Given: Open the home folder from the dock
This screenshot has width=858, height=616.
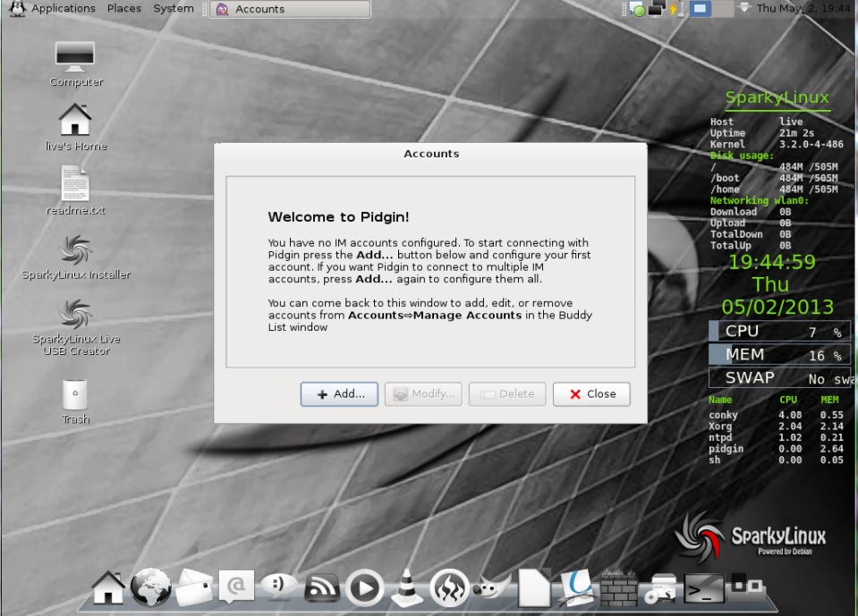Looking at the screenshot, I should [x=108, y=587].
